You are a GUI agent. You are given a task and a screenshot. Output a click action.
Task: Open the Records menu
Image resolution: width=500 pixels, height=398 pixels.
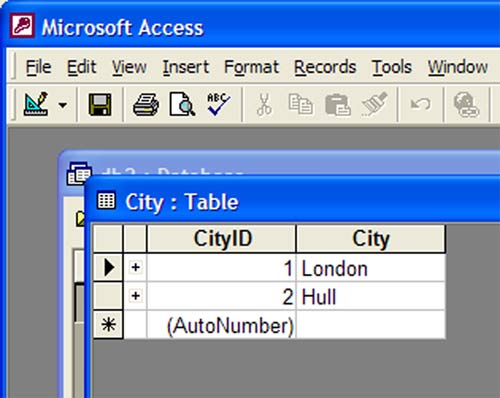click(325, 67)
